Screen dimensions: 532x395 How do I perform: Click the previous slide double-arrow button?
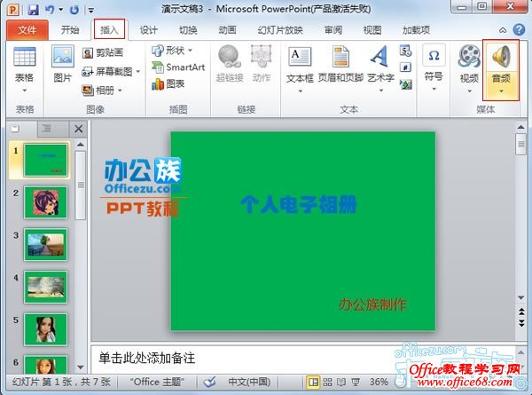coord(521,312)
